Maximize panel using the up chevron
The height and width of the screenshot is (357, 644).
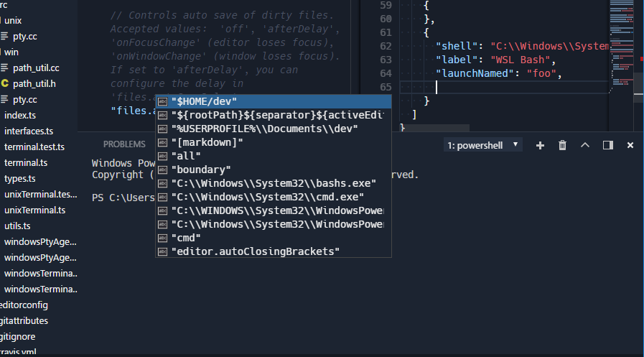pos(585,145)
